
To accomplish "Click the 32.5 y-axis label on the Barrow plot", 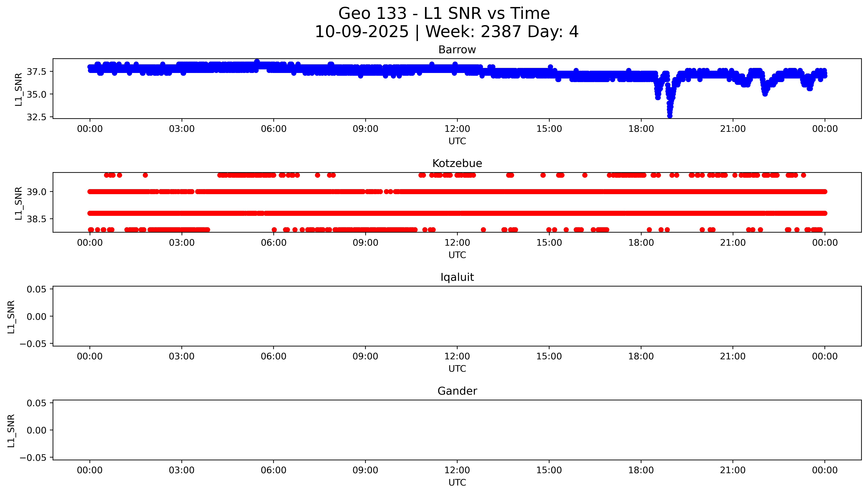I will [x=37, y=117].
